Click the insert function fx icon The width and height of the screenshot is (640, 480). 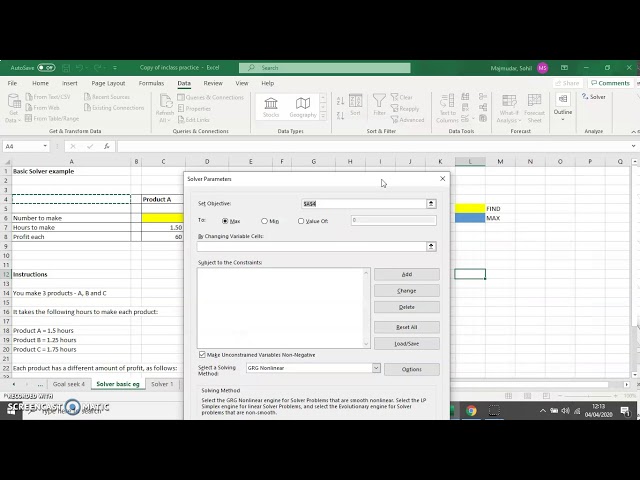(x=107, y=146)
